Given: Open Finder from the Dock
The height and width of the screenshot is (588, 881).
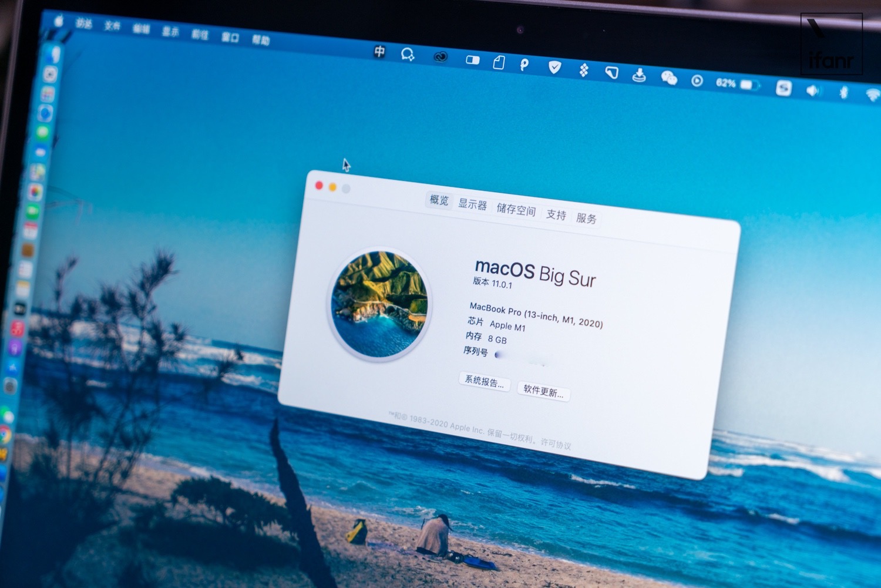Looking at the screenshot, I should [54, 54].
